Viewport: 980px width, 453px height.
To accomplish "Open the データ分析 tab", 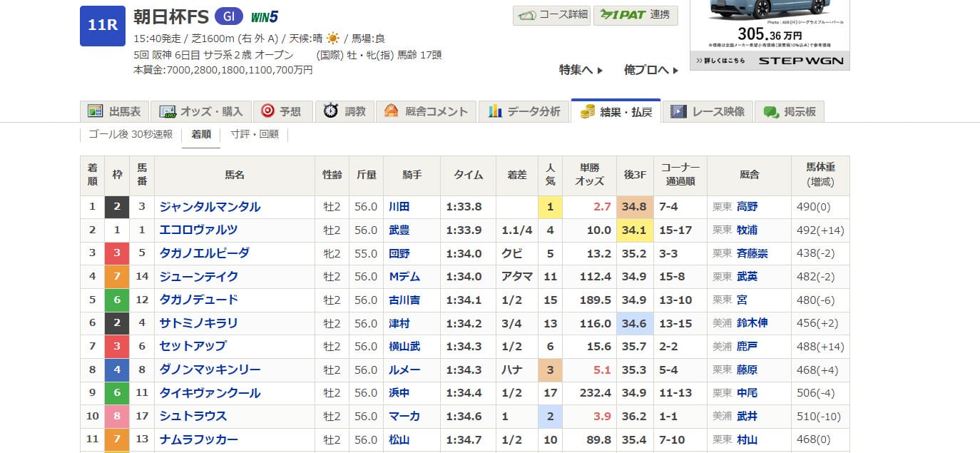I will pos(524,111).
